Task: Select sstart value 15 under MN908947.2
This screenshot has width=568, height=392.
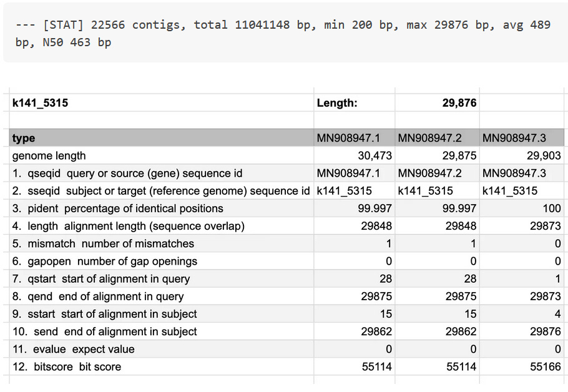Action: (437, 314)
